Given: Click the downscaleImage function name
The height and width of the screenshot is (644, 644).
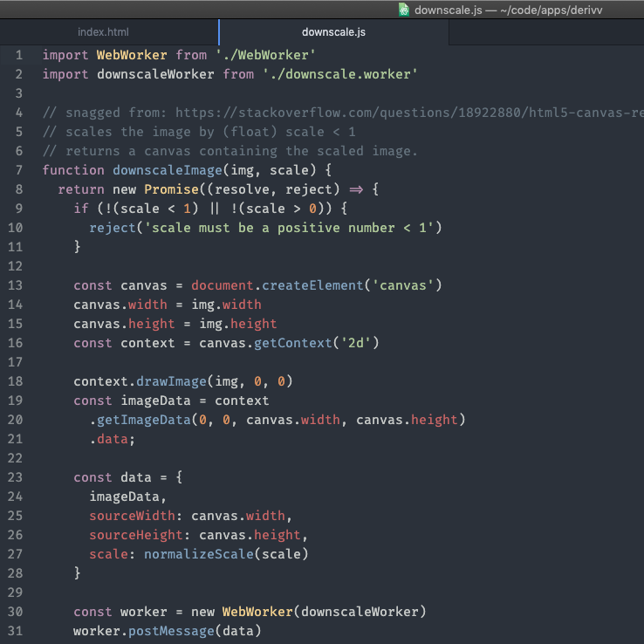Looking at the screenshot, I should pos(168,170).
